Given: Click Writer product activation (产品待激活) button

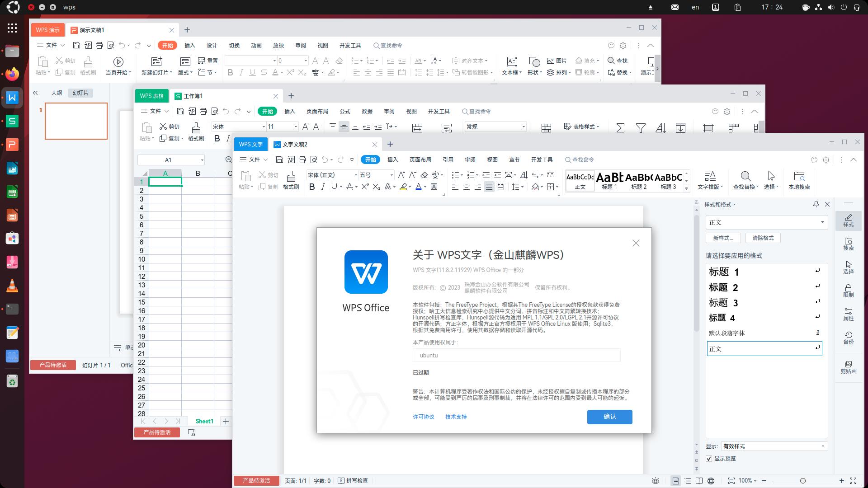Looking at the screenshot, I should point(256,481).
